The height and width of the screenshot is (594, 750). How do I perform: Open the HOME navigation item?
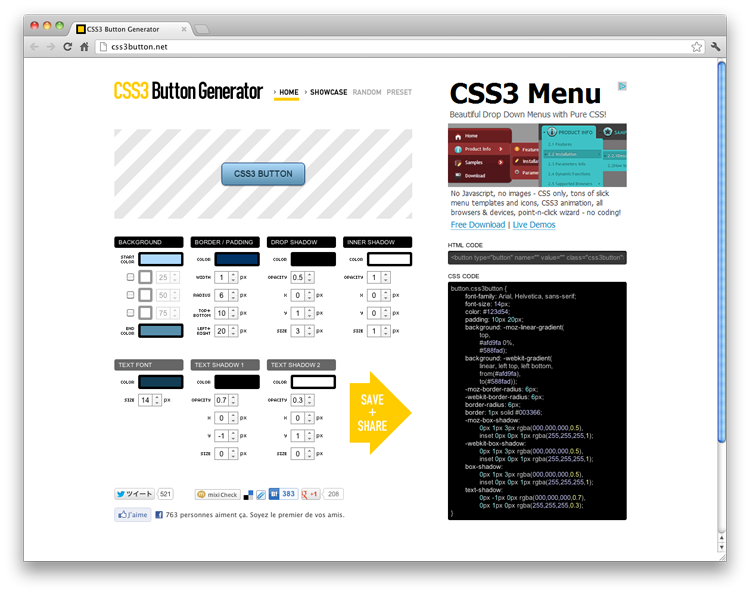click(288, 92)
